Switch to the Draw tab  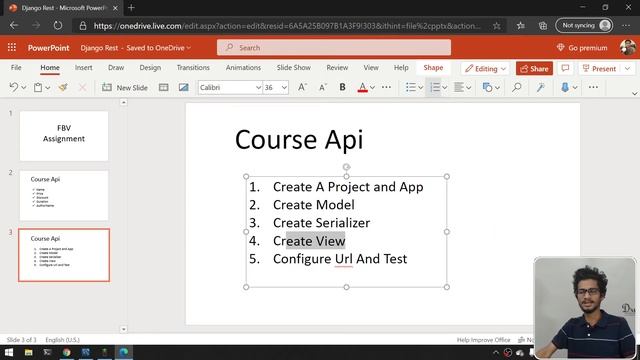pos(116,68)
